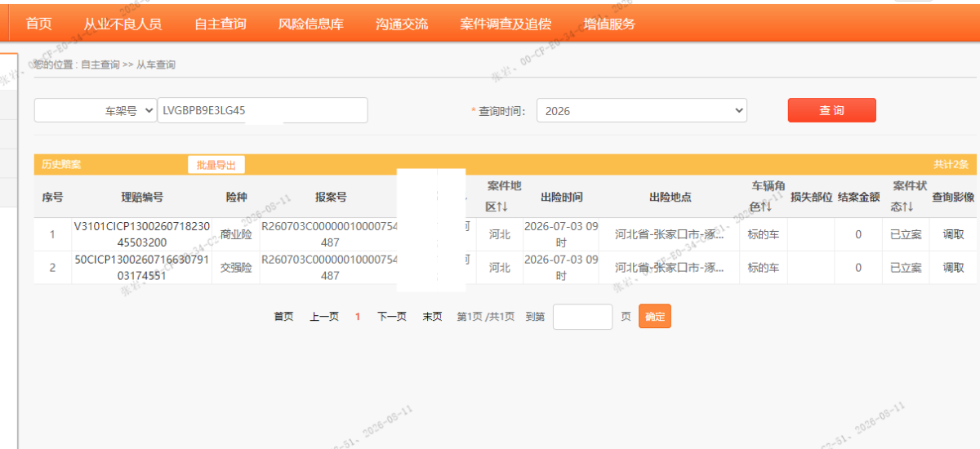Select claim number V3101CICP130026071823045503200
This screenshot has width=980, height=449.
142,234
